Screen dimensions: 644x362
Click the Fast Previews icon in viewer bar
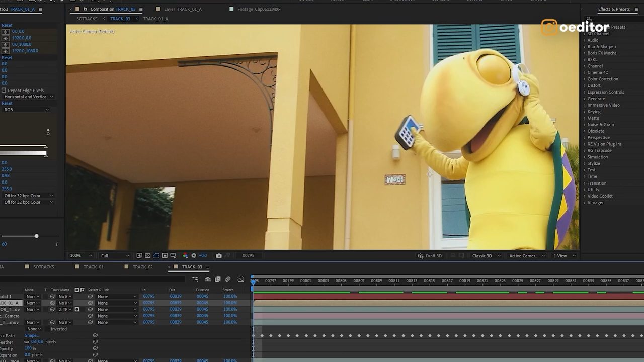pos(139,256)
